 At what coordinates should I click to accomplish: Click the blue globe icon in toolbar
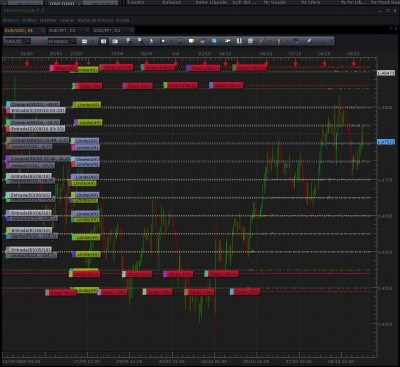214,41
